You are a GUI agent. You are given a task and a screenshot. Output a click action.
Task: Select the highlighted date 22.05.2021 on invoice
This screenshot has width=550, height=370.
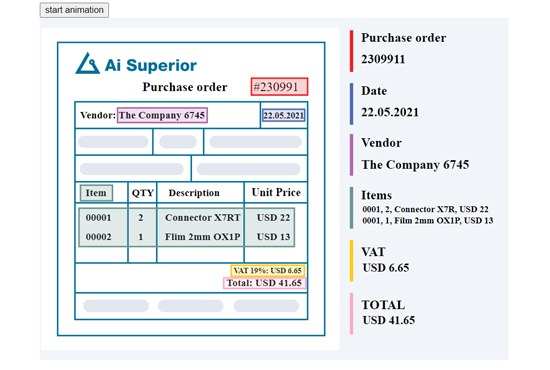[x=283, y=115]
